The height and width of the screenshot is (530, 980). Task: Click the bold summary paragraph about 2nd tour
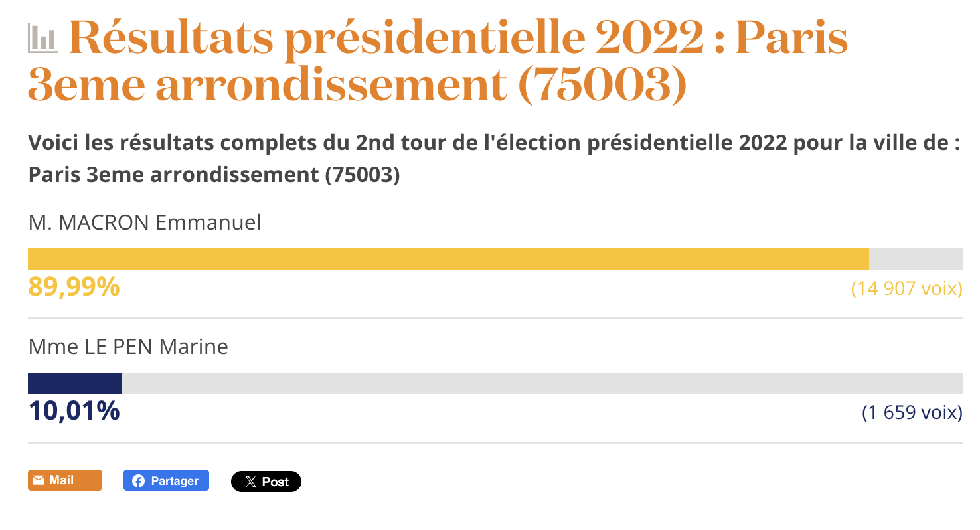click(495, 159)
